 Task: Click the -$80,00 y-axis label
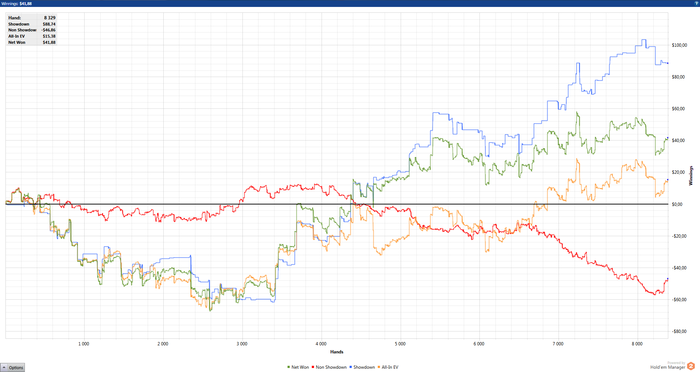(679, 331)
